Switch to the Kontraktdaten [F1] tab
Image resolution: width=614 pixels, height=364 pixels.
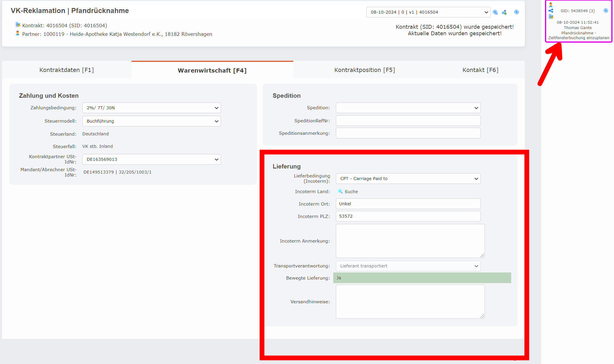tap(66, 70)
